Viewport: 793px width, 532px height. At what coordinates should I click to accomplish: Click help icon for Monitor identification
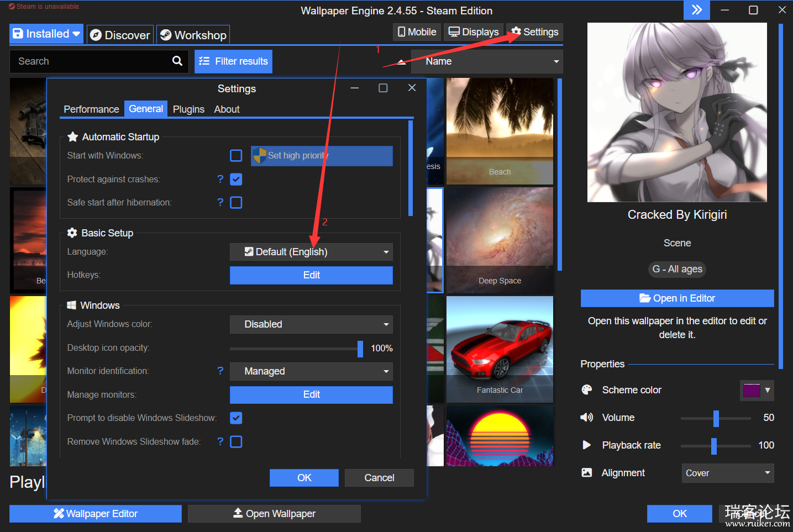click(x=220, y=371)
